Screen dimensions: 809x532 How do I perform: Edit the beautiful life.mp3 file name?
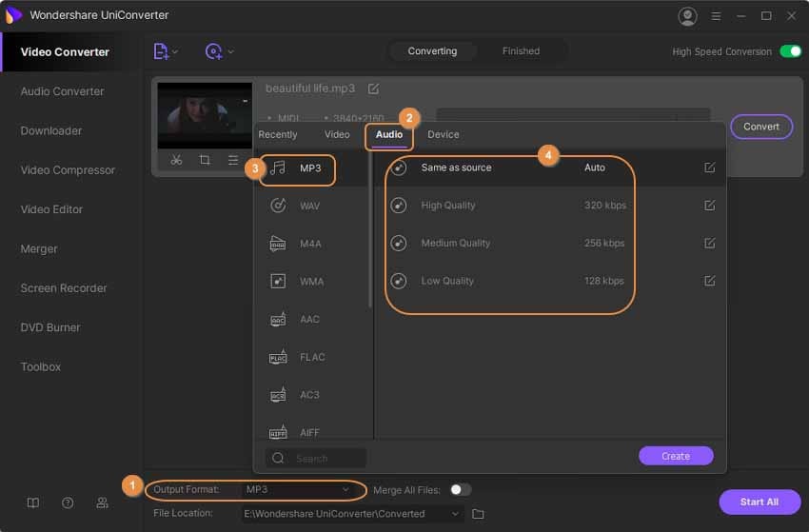click(373, 89)
